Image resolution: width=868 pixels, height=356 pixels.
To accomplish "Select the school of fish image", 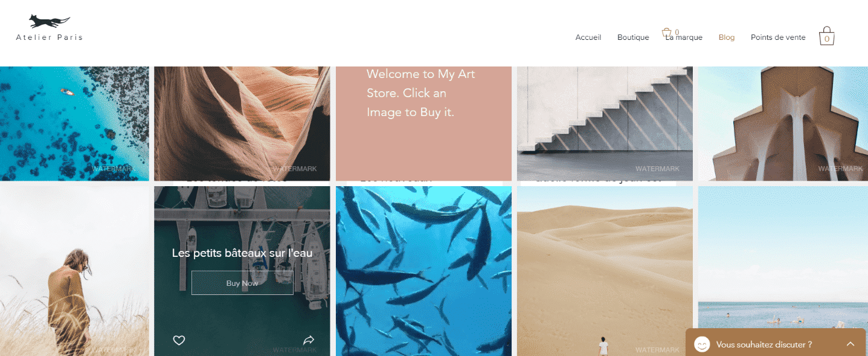I will click(423, 271).
